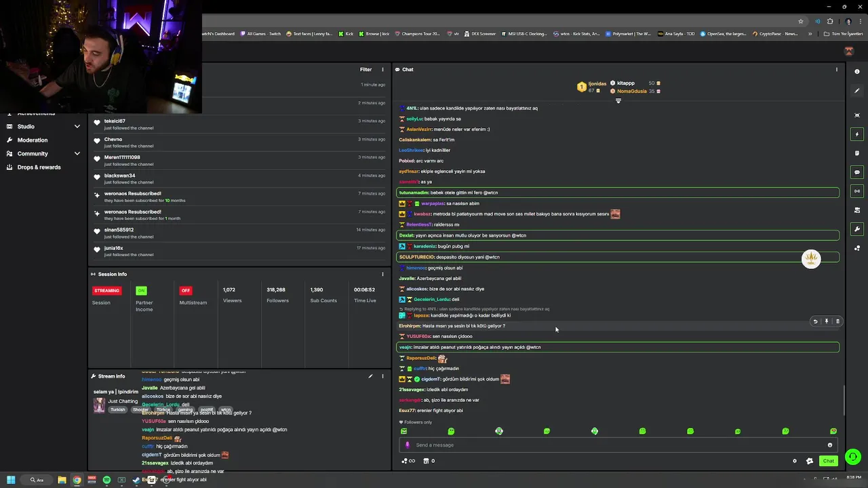Viewport: 868px width, 488px height.
Task: Click the Followers count 318,268
Action: (x=275, y=289)
